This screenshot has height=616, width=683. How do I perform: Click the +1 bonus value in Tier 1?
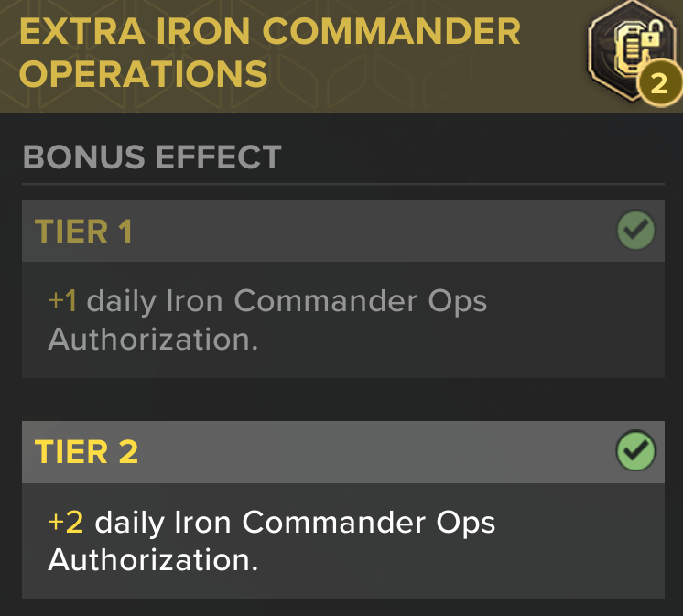[63, 301]
